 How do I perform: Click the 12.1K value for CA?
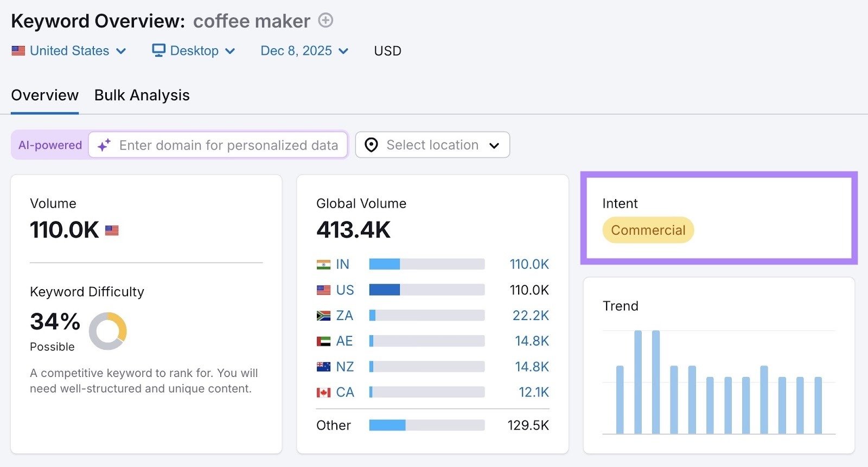[x=534, y=392]
